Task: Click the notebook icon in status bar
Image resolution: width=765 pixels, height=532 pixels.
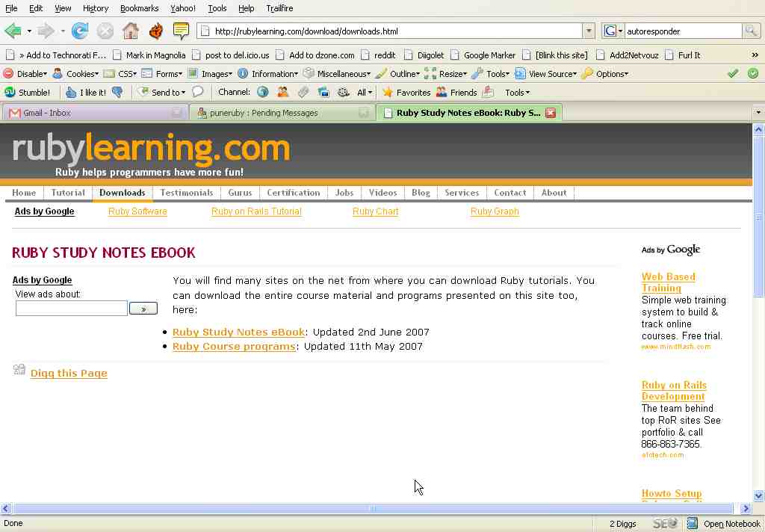Action: pyautogui.click(x=692, y=524)
